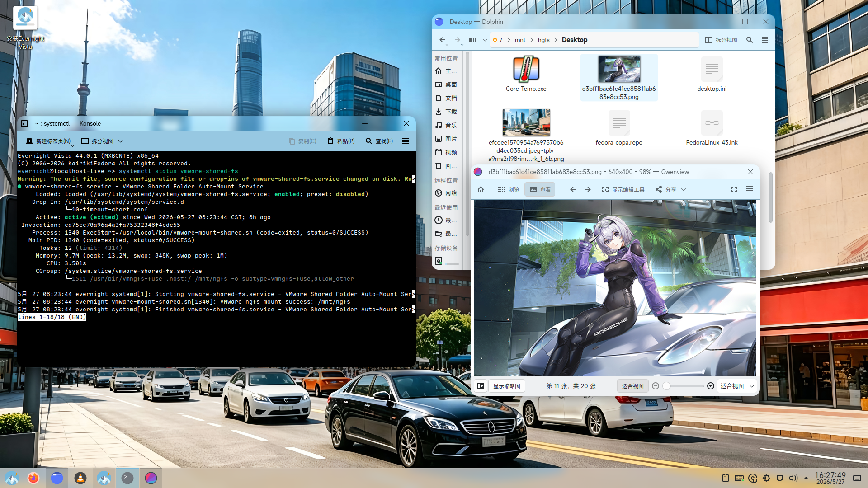Select desktop.ini file in Dolphin
This screenshot has width=868, height=488.
pos(712,74)
